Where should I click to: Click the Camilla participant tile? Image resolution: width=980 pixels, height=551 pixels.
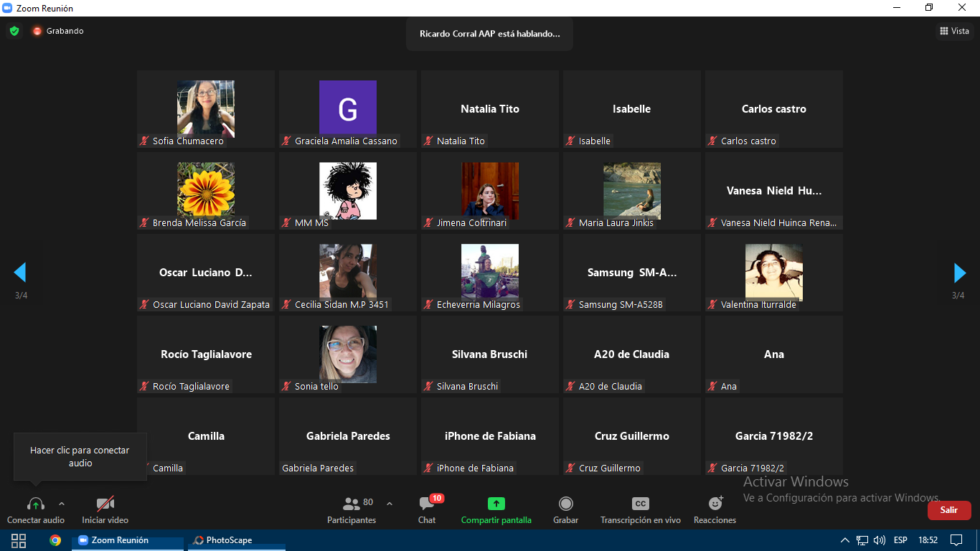click(x=206, y=436)
